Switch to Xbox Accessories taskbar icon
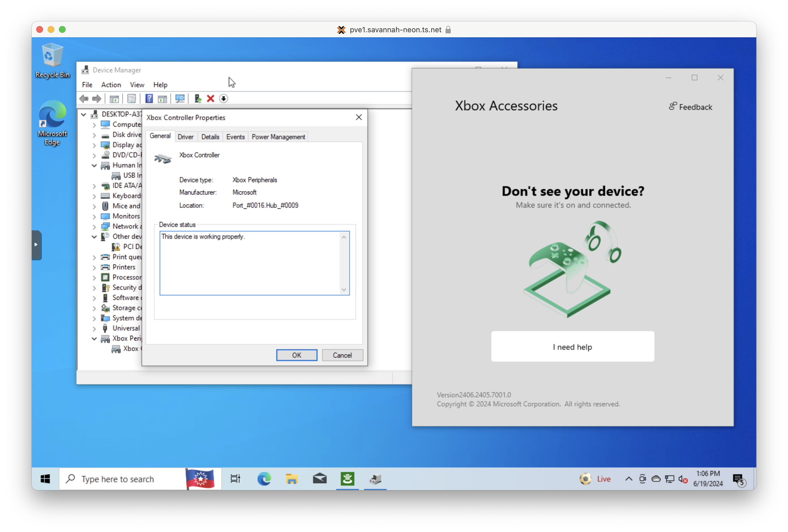 347,479
